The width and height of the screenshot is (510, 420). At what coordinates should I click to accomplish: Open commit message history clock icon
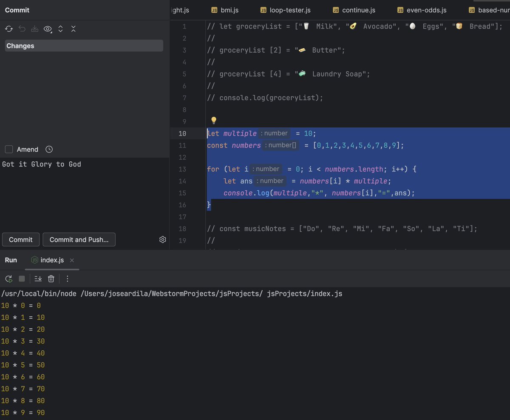click(49, 149)
